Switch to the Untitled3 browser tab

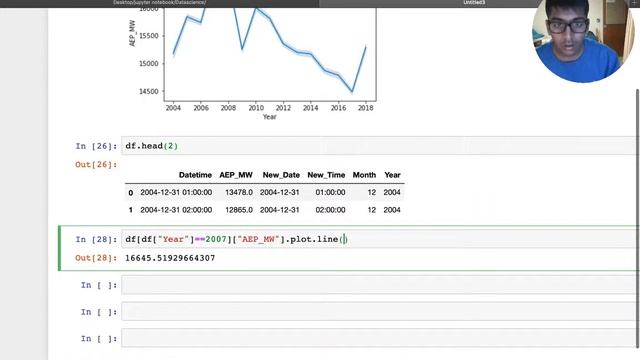(473, 3)
